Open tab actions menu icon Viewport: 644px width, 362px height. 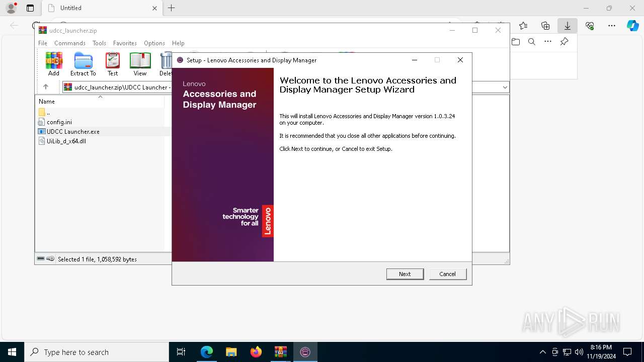[x=30, y=8]
